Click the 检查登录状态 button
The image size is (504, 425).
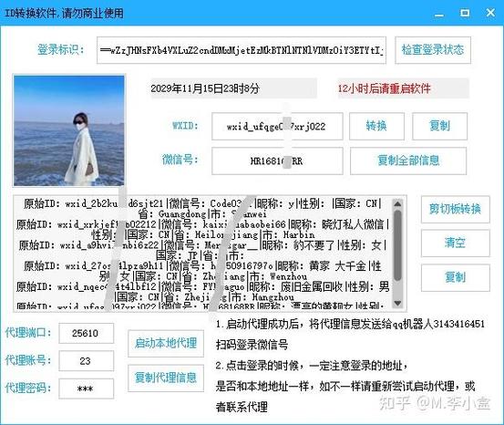point(433,50)
